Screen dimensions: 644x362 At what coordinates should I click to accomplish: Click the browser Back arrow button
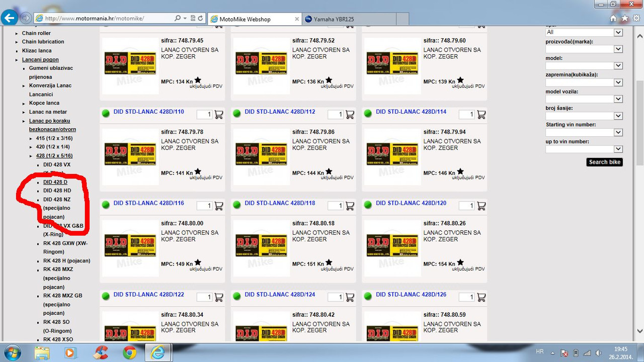pyautogui.click(x=9, y=18)
